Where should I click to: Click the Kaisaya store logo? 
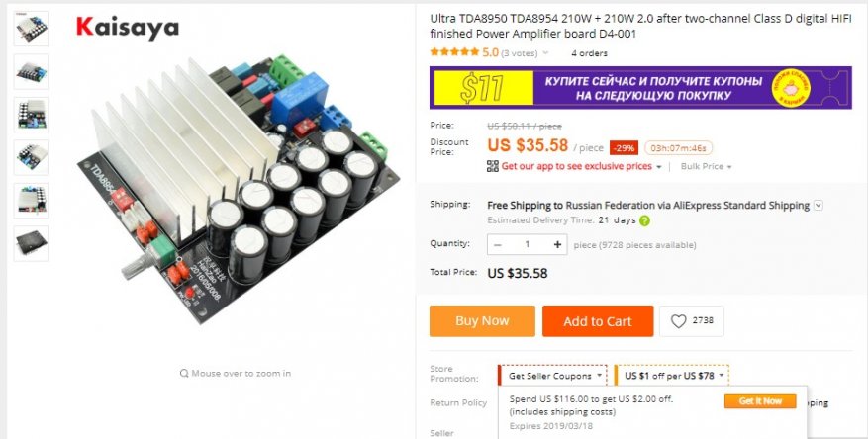point(128,27)
